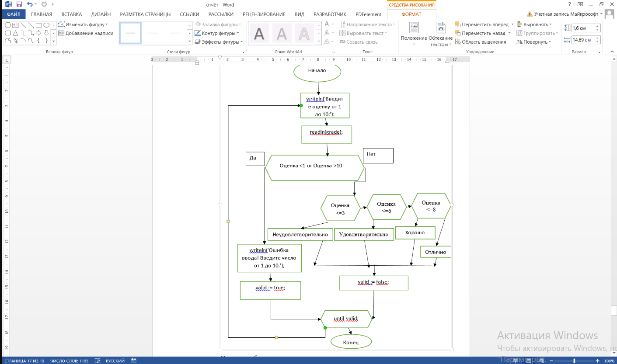Screen dimensions: 617x364
Task: Click the word count ЧИСЛО СЛОВ: 1105
Action: [x=69, y=361]
